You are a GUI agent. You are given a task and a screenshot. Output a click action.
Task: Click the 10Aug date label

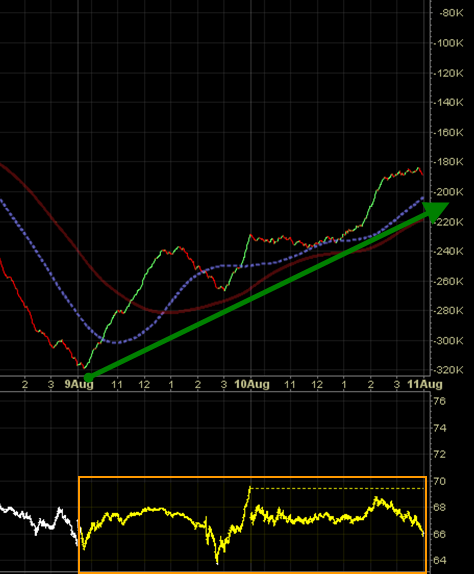pyautogui.click(x=252, y=384)
